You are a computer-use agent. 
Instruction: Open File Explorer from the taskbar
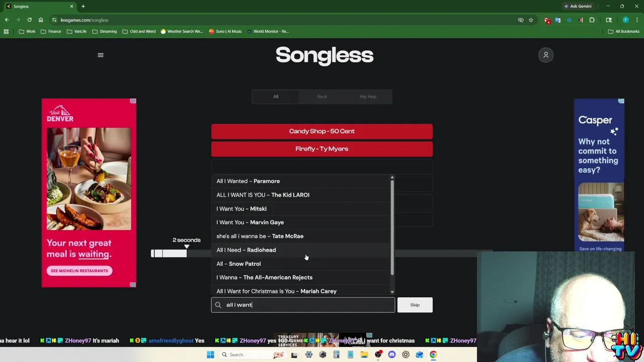pyautogui.click(x=364, y=354)
